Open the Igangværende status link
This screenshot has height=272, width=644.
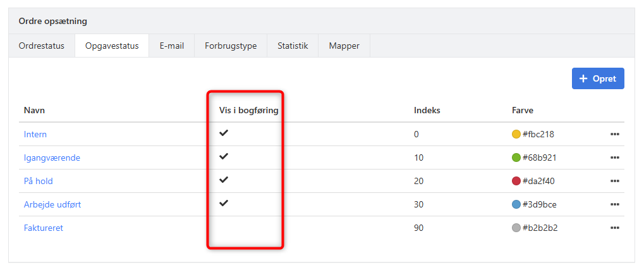tap(52, 158)
